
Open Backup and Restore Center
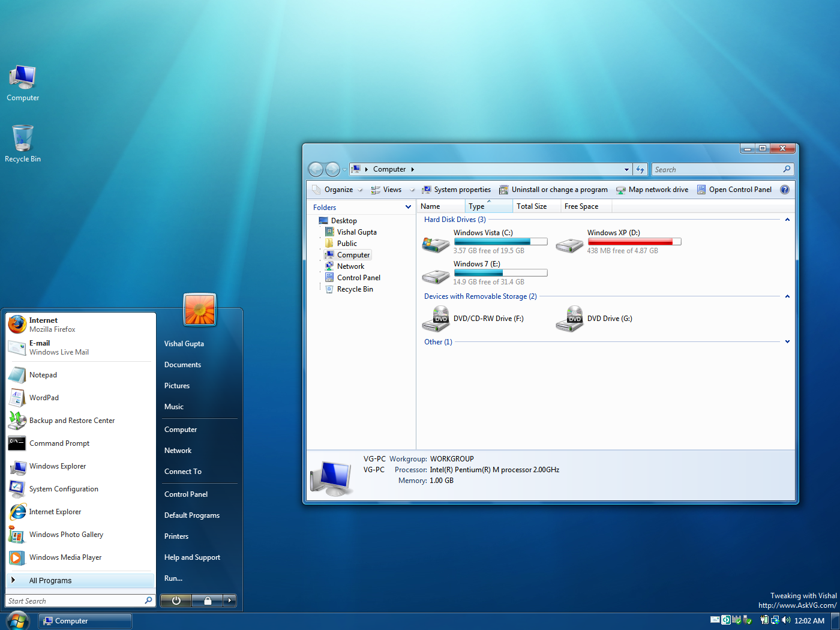80,421
